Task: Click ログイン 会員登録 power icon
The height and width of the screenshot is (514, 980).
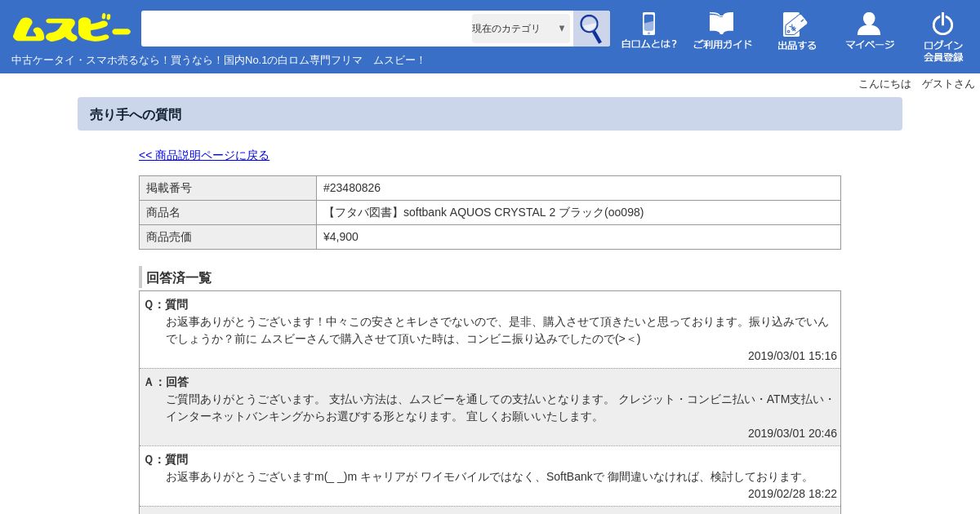Action: pos(943,37)
